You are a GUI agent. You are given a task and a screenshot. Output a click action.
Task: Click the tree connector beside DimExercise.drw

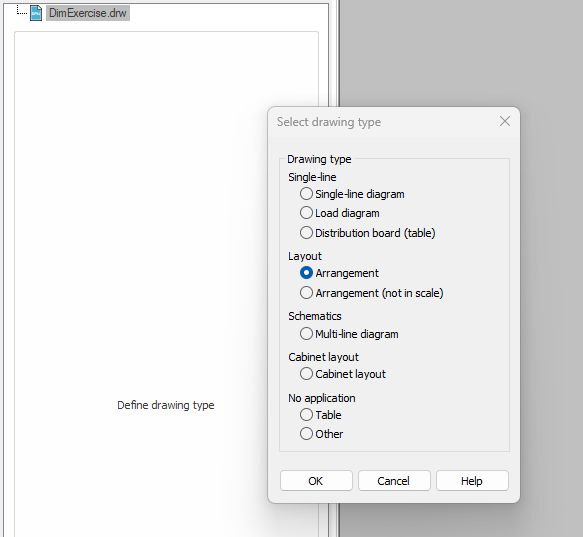(x=22, y=12)
